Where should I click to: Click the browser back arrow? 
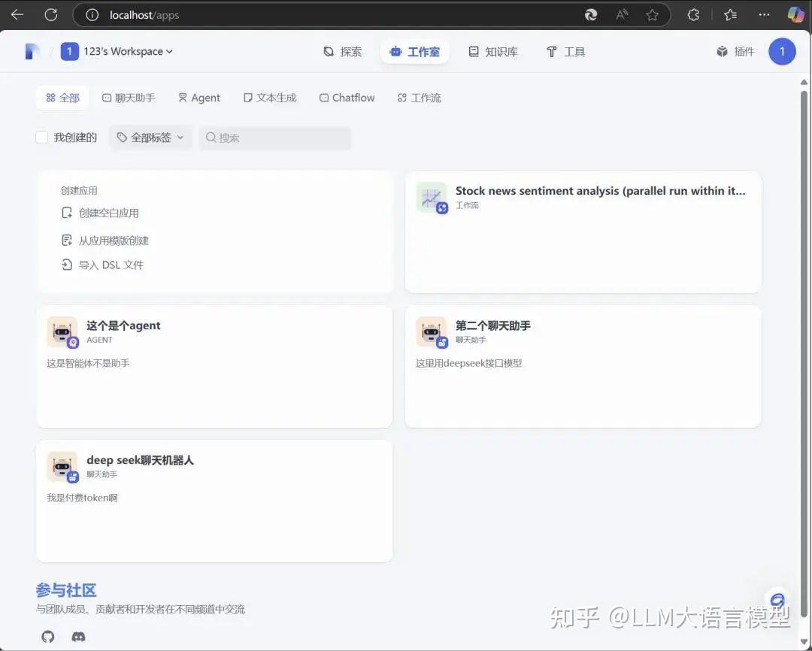pos(17,14)
